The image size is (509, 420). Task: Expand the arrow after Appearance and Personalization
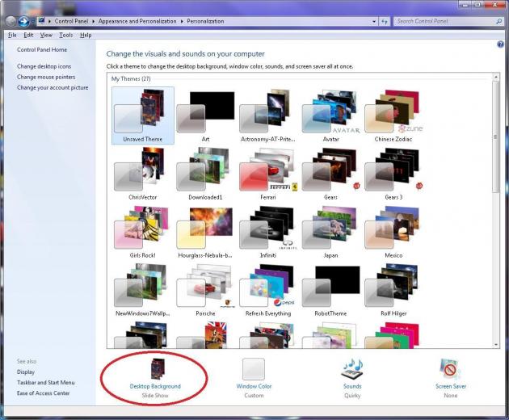(x=182, y=22)
